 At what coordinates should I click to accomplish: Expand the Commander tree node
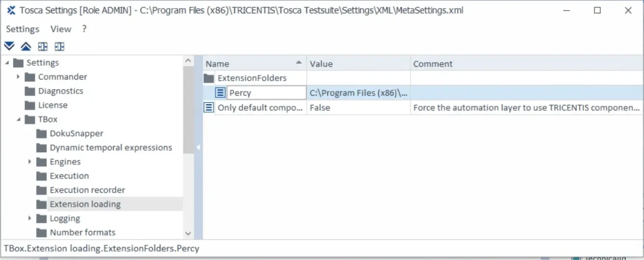(x=18, y=77)
